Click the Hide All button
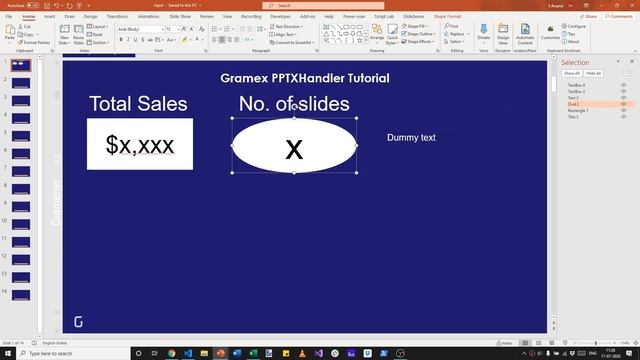640x360 pixels. tap(593, 73)
